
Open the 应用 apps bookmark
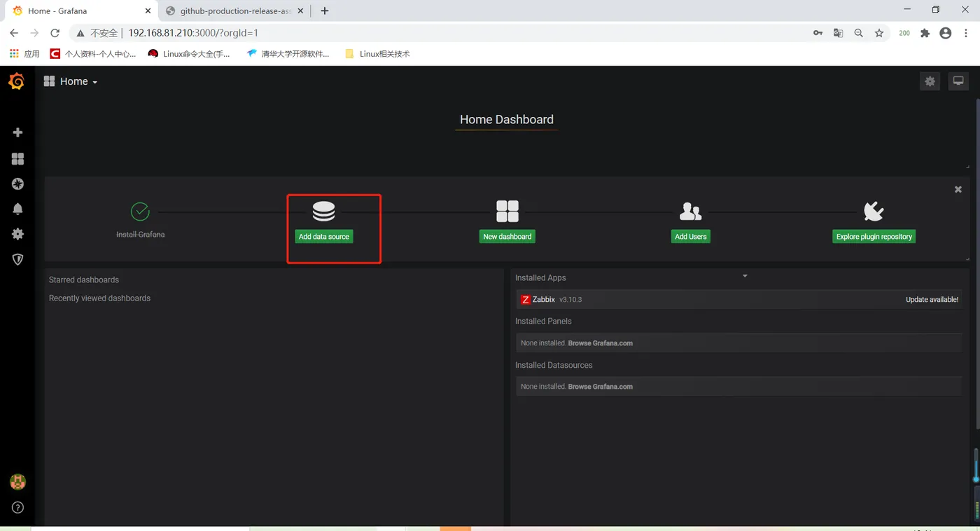[x=24, y=54]
